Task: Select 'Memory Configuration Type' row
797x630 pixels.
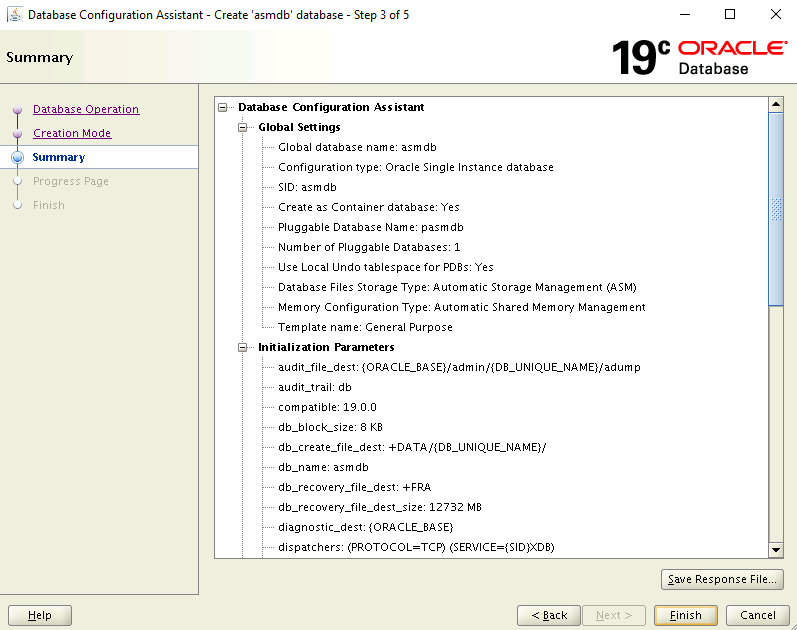Action: click(462, 307)
